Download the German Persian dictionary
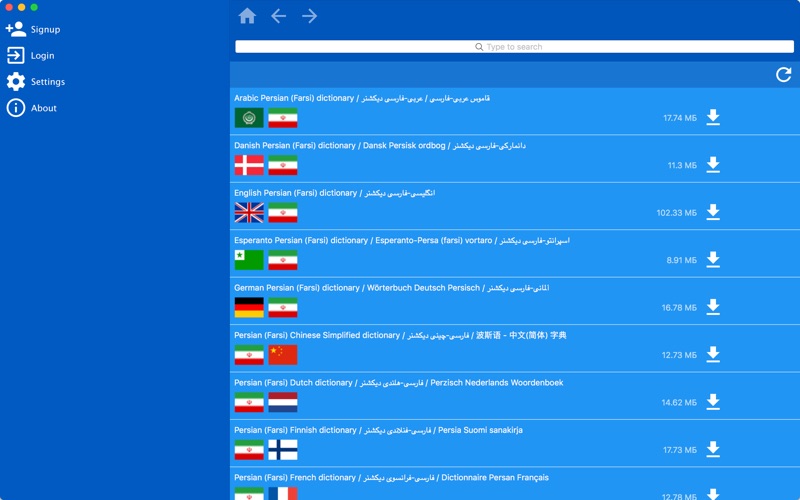This screenshot has width=800, height=500. pos(713,307)
